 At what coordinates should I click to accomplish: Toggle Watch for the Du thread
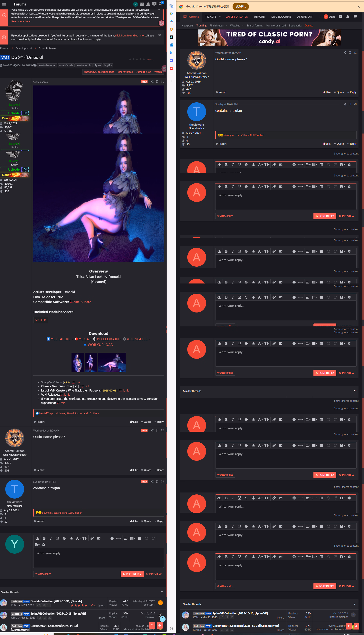(158, 72)
